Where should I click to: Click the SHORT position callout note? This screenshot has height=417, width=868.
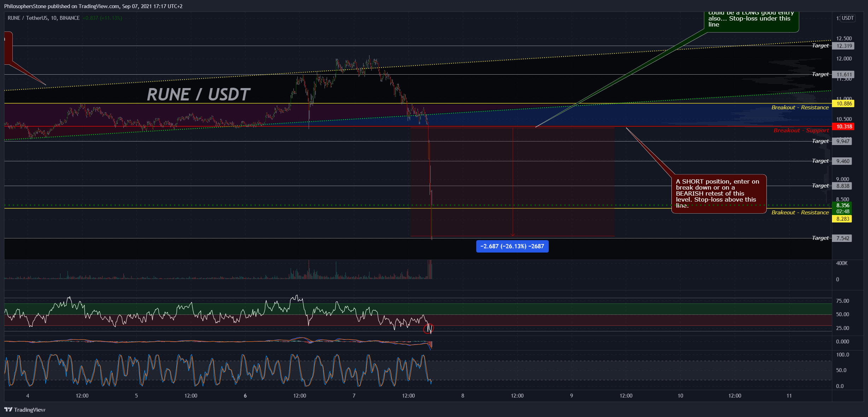pyautogui.click(x=719, y=194)
